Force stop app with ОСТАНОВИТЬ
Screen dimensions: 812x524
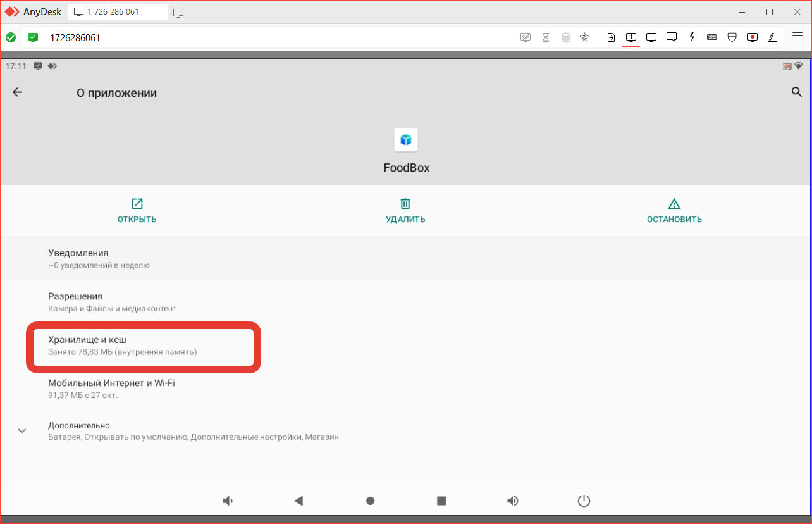click(674, 211)
